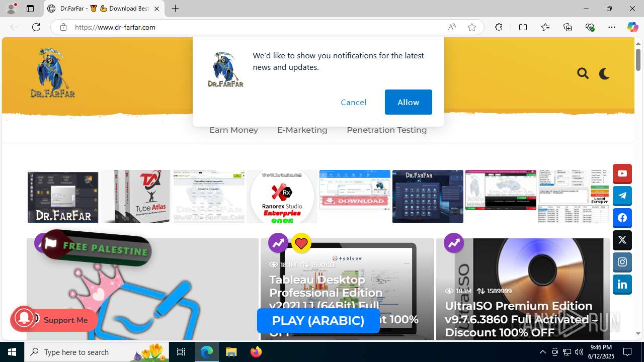The image size is (644, 362).
Task: Open a new browser tab
Action: coord(175,9)
